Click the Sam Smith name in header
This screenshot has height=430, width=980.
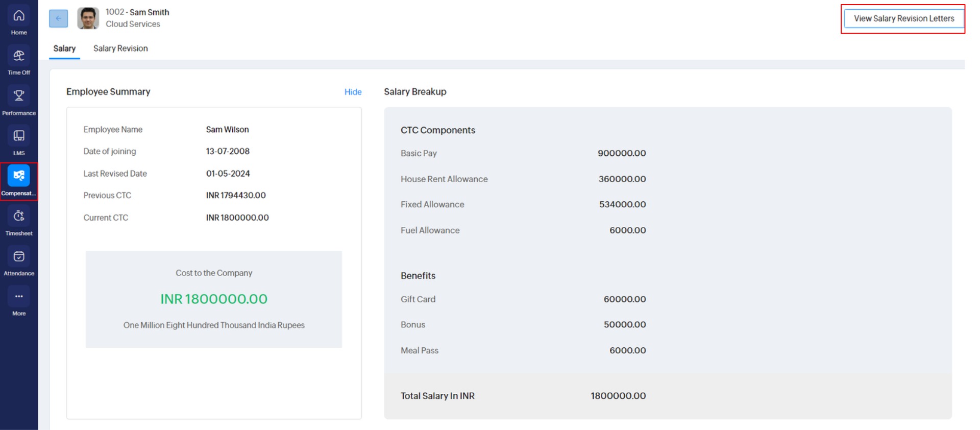pos(149,12)
